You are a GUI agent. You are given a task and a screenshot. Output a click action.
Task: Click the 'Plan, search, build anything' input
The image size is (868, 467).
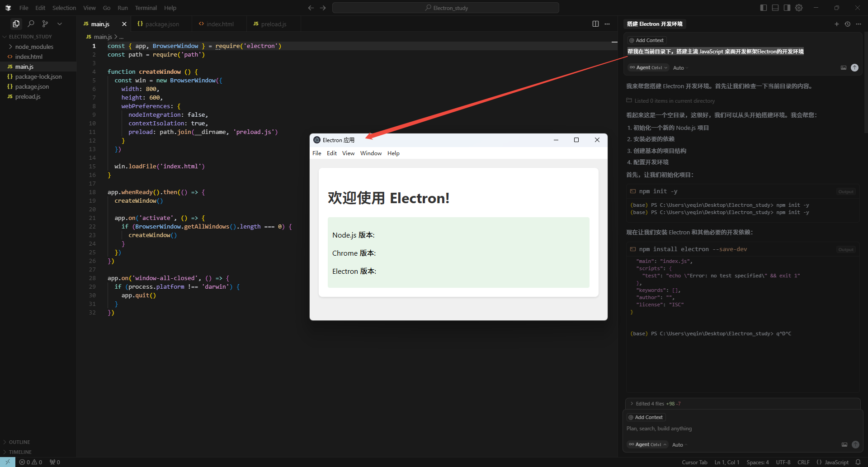pyautogui.click(x=723, y=429)
